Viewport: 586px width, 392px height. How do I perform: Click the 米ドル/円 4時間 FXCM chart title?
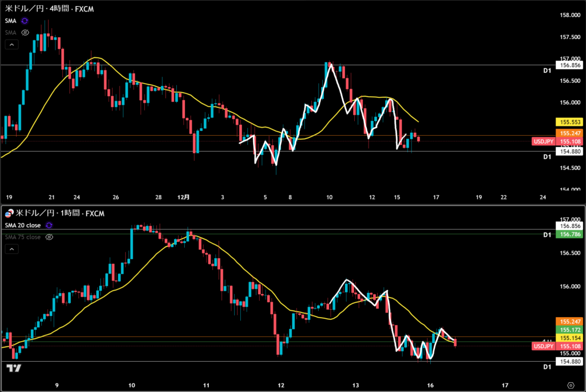click(x=49, y=9)
